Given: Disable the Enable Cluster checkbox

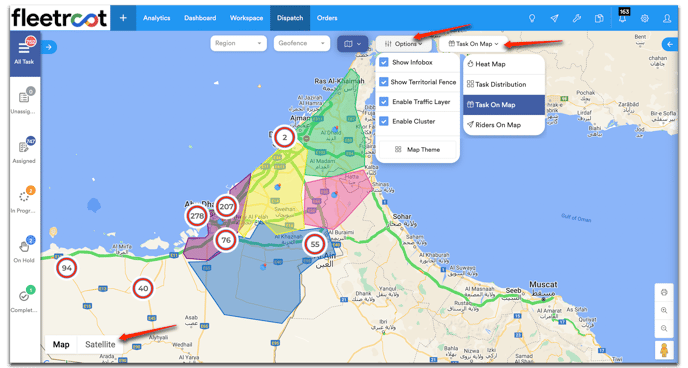Looking at the screenshot, I should pos(384,121).
